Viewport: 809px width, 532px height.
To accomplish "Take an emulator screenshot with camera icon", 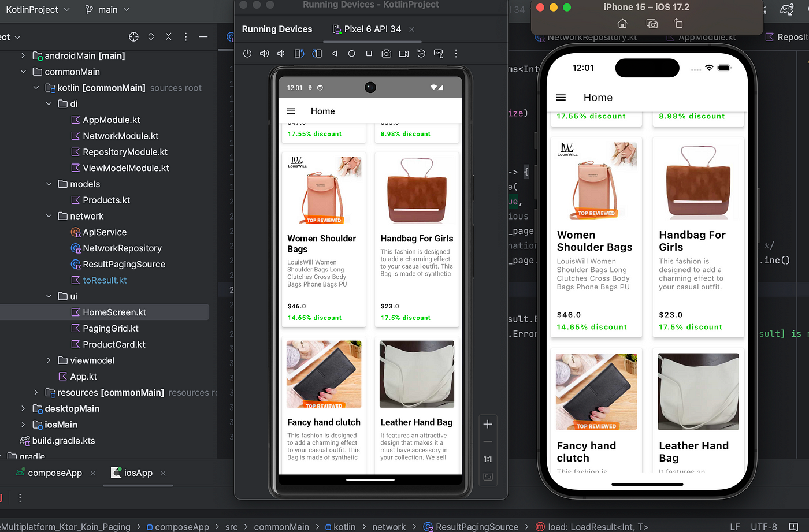I will [386, 54].
